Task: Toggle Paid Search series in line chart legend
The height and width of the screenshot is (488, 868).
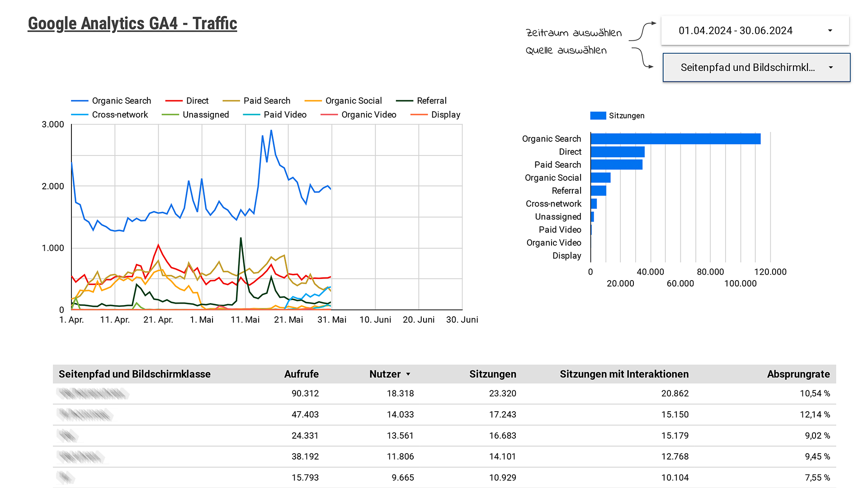Action: point(256,101)
